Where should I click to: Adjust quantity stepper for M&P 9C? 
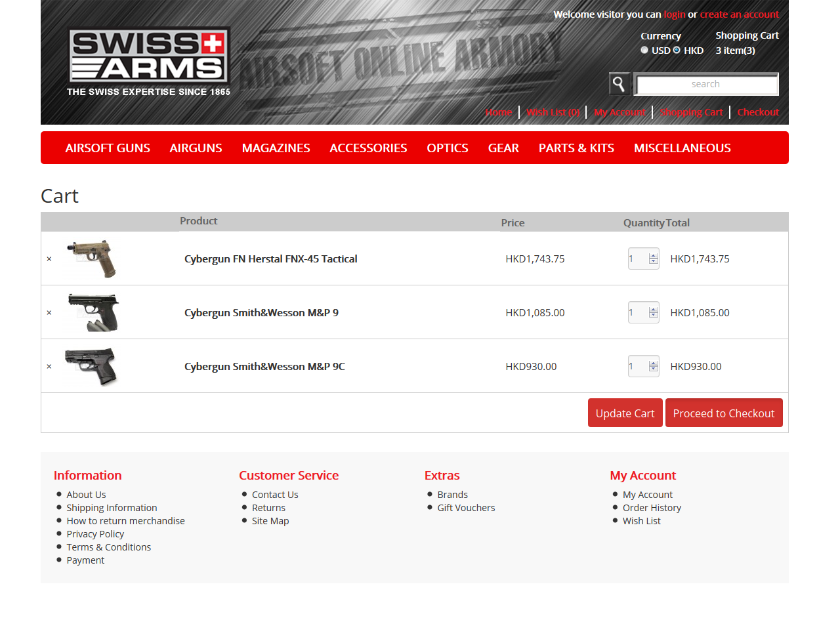tap(653, 366)
